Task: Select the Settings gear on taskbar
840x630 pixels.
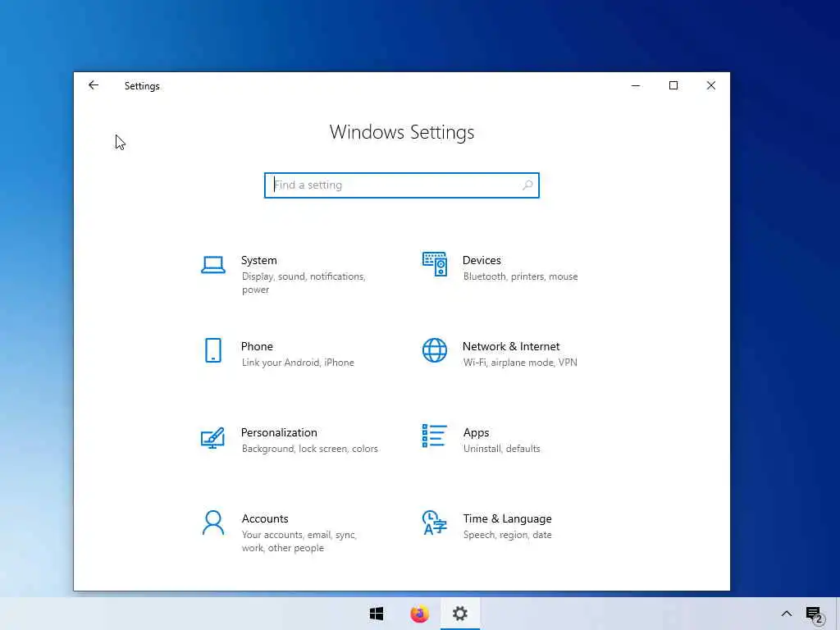Action: pos(460,614)
